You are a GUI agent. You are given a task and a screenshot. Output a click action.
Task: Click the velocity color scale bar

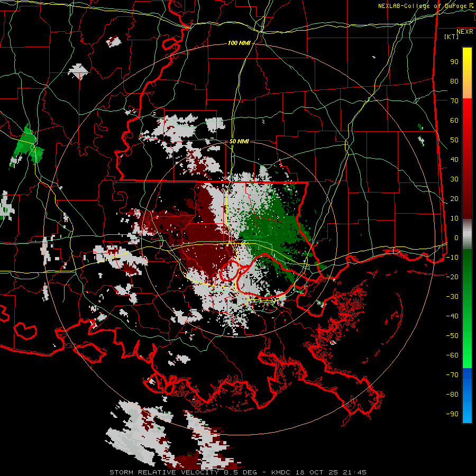[467, 235]
